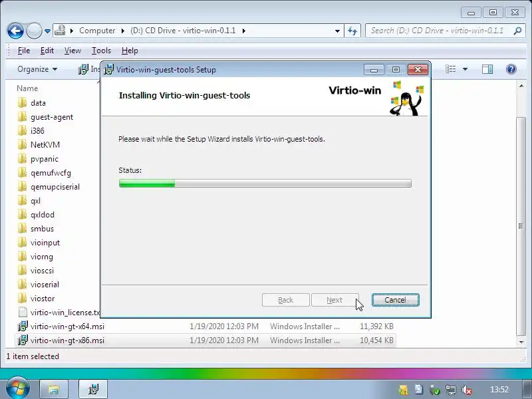The height and width of the screenshot is (399, 532).
Task: Select the qxl folder
Action: click(x=35, y=201)
